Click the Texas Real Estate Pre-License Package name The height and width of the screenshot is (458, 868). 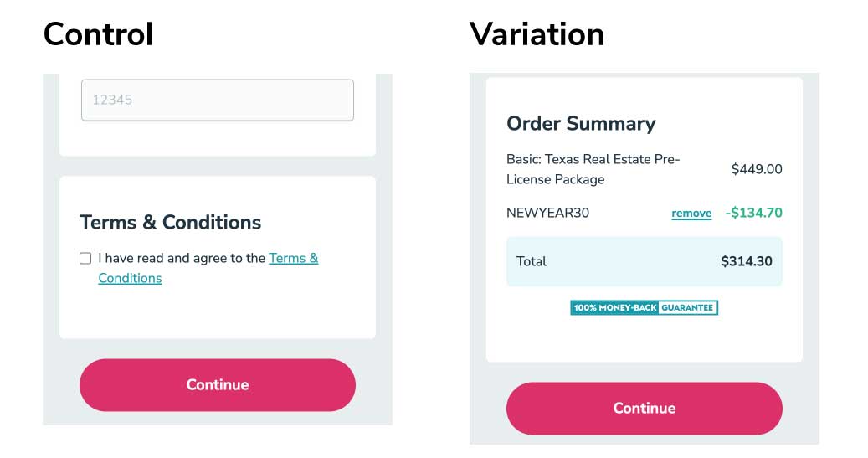(x=593, y=169)
